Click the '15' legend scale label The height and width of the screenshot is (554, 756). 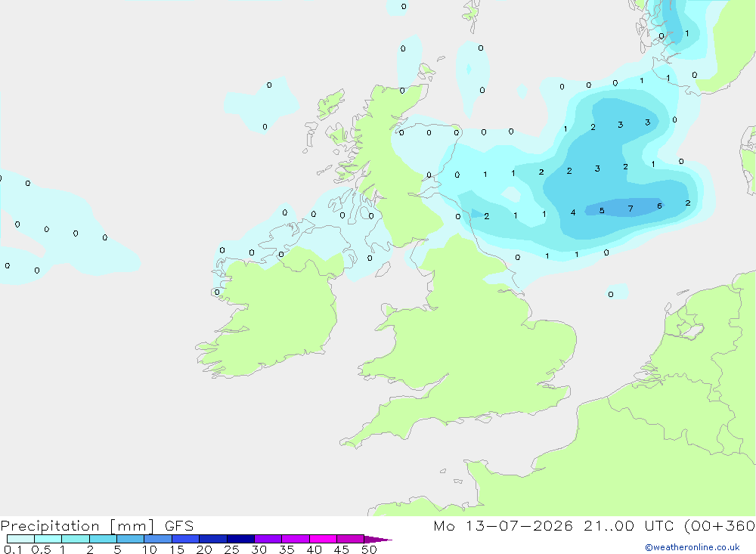177,549
